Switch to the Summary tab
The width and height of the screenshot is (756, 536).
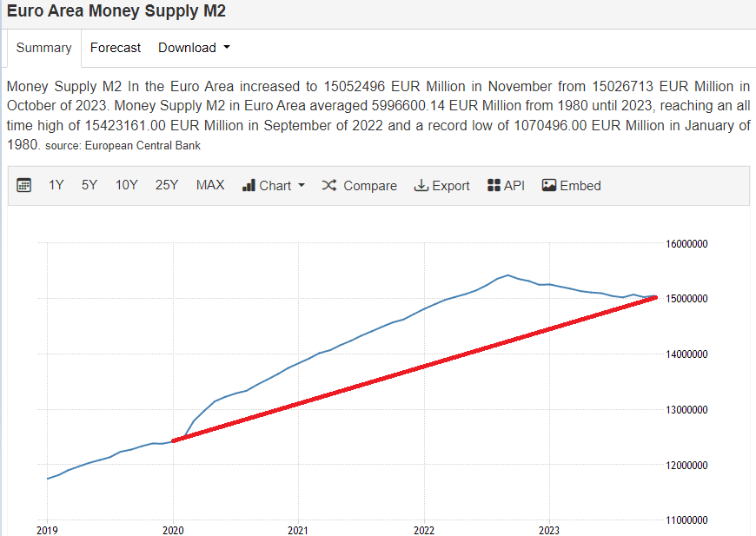pos(43,48)
